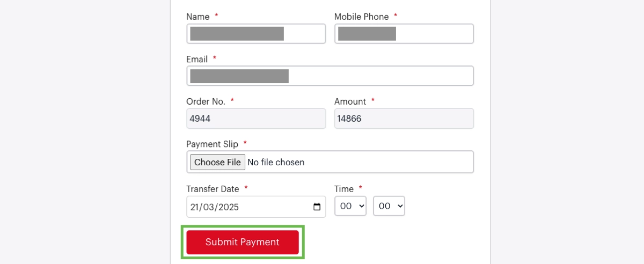Click the Transfer Date label

[x=213, y=189]
